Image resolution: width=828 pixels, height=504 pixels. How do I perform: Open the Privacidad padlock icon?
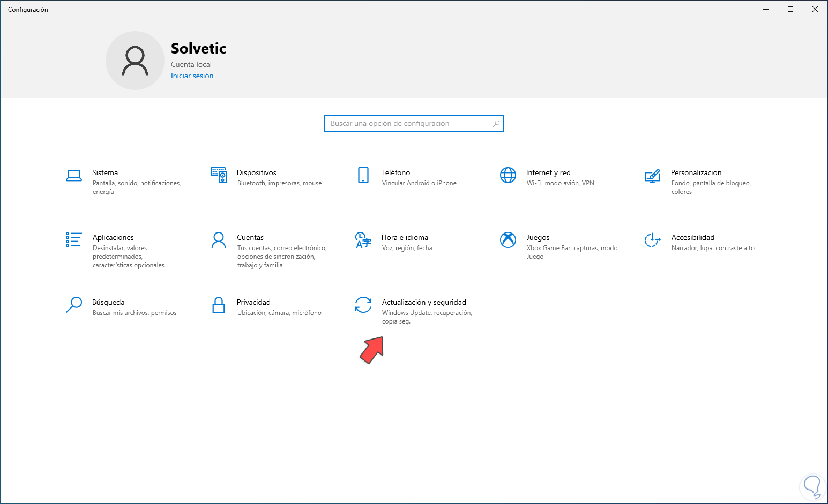(x=219, y=305)
